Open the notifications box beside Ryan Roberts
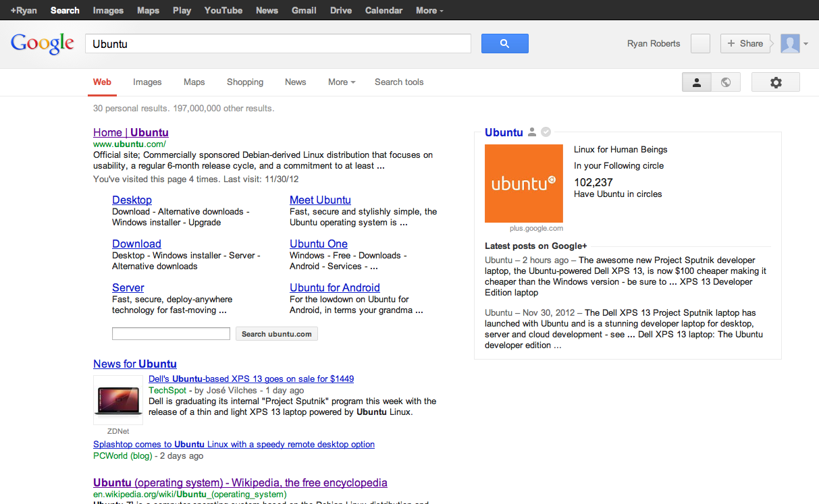 [x=701, y=44]
